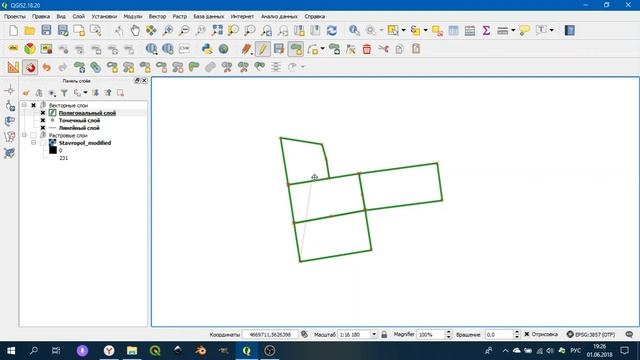Cut features with scissors icon

coord(383,49)
